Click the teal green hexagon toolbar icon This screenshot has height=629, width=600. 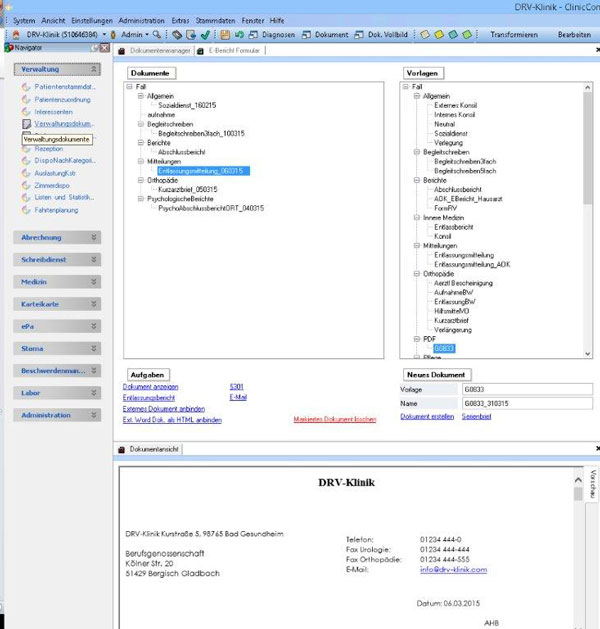pyautogui.click(x=453, y=35)
